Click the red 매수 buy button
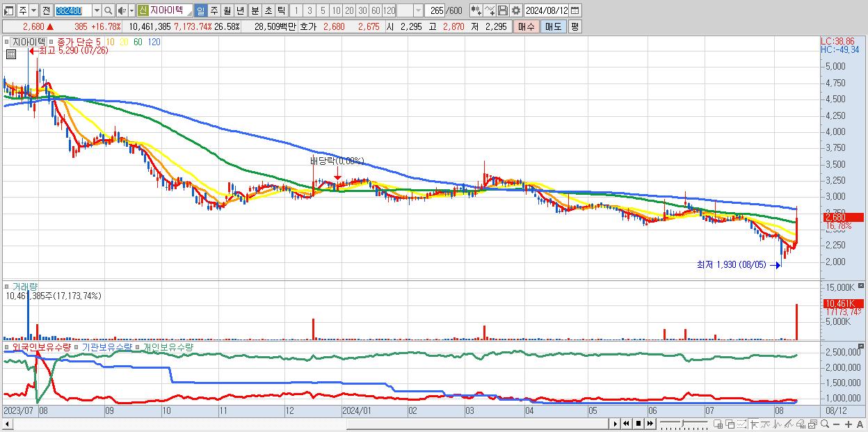This screenshot has height=432, width=868. (527, 26)
